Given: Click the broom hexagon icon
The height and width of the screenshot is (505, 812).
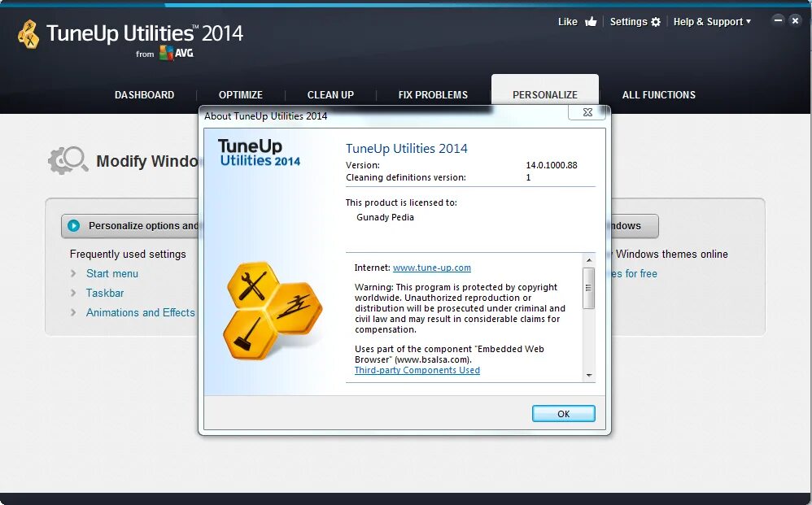Looking at the screenshot, I should coord(249,334).
